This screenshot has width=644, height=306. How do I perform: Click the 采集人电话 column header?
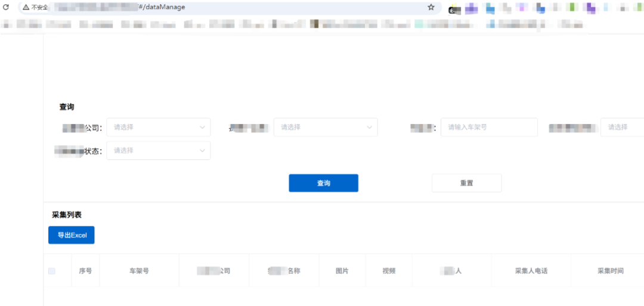pyautogui.click(x=531, y=271)
